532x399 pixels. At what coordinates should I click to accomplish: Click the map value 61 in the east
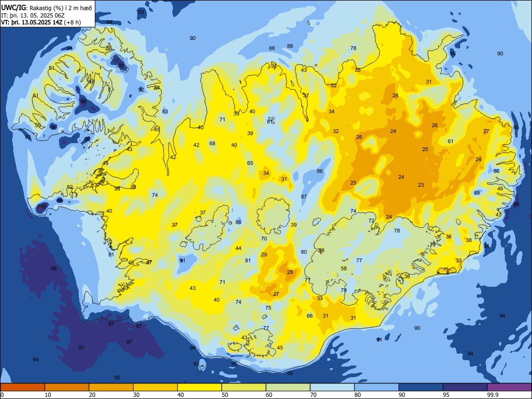[451, 141]
